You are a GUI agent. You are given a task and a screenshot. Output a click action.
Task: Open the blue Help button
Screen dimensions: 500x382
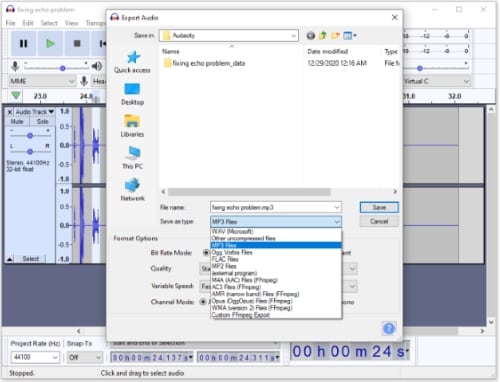pyautogui.click(x=389, y=329)
